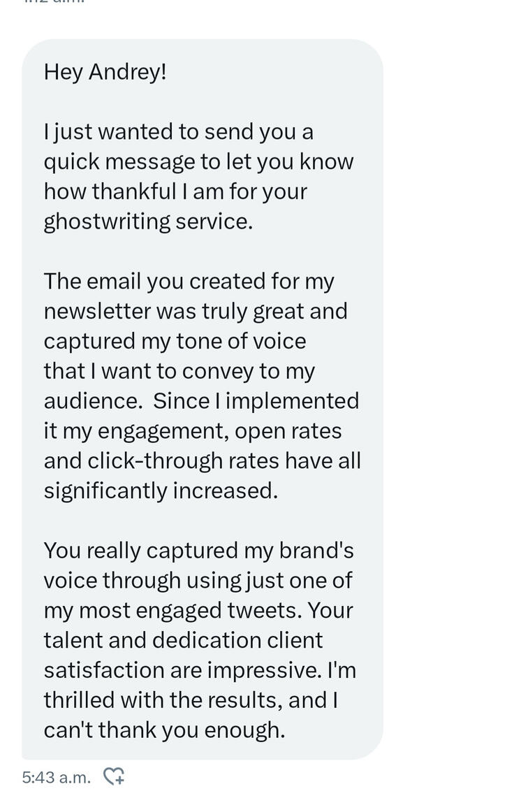Click the word "brand's" in the third paragraph
Screen dimensions: 521x812
[x=316, y=551]
